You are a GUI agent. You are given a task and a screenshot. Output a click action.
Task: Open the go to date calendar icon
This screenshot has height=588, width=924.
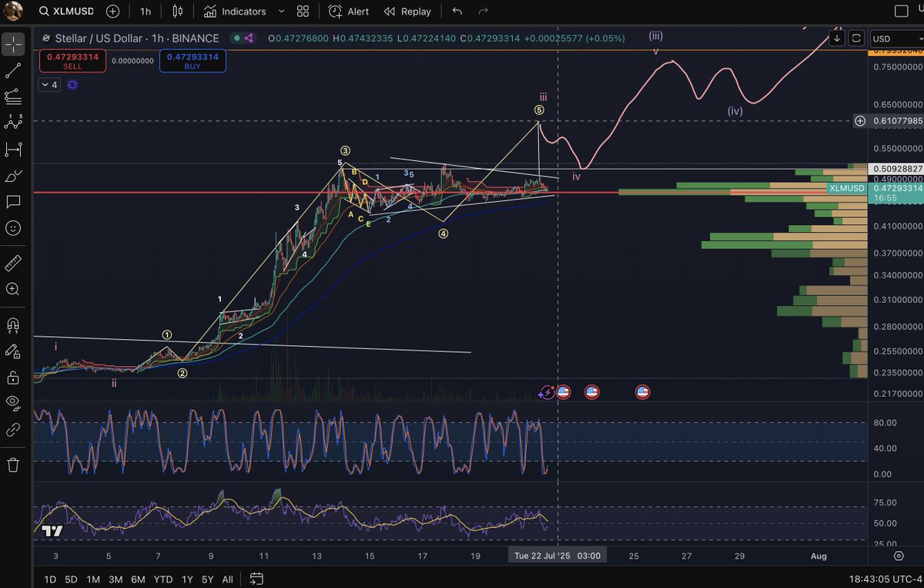click(256, 578)
